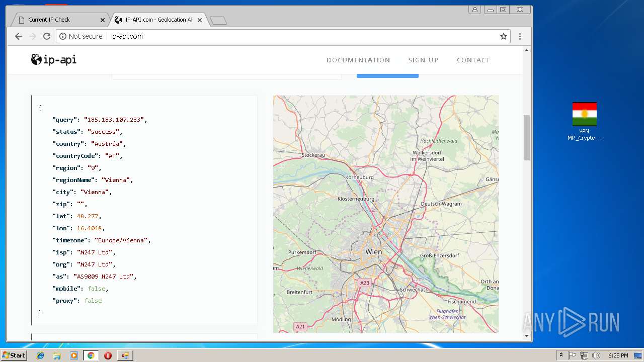Screen dimensions: 644x362
Task: Open the DOCUMENTATION page
Action: pos(358,60)
